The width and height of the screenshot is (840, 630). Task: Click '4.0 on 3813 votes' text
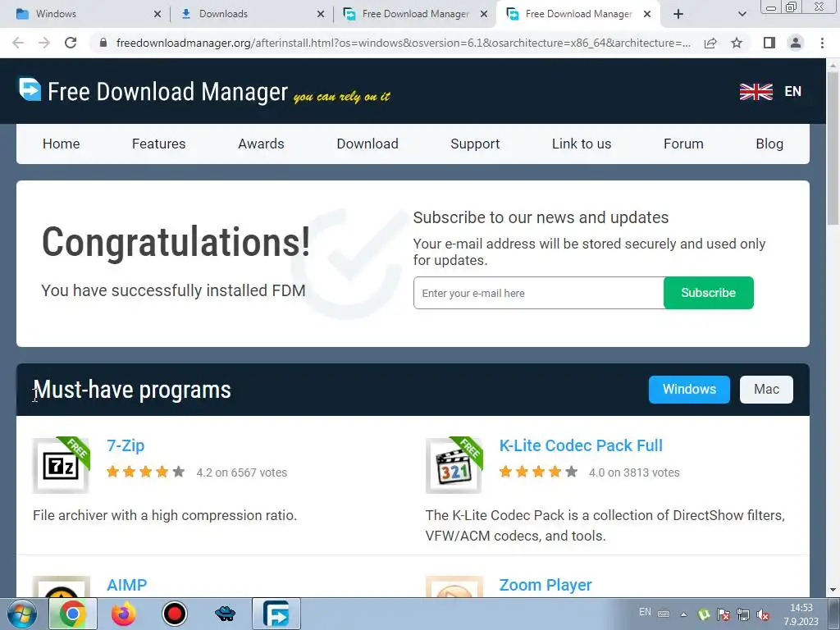point(634,472)
